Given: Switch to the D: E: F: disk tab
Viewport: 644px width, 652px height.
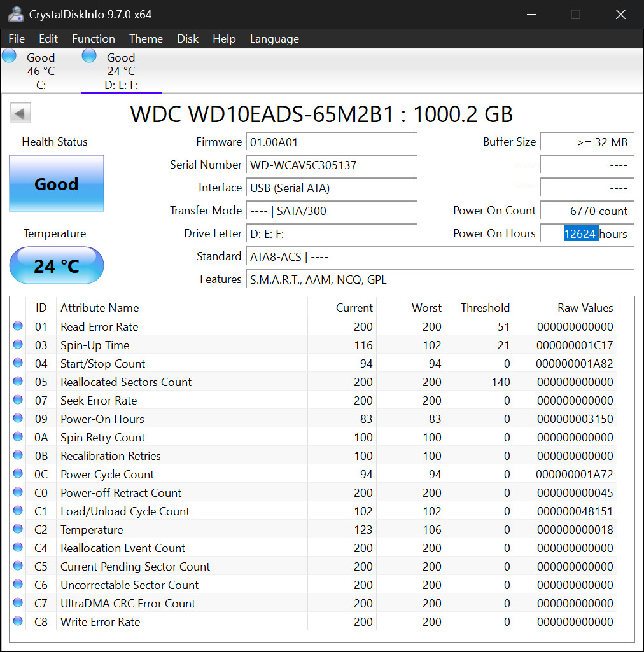Looking at the screenshot, I should (x=121, y=71).
